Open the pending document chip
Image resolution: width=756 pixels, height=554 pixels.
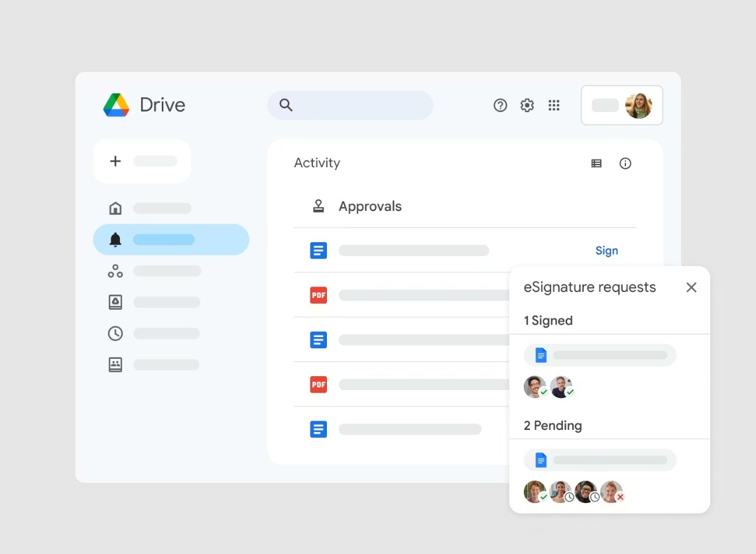tap(599, 460)
